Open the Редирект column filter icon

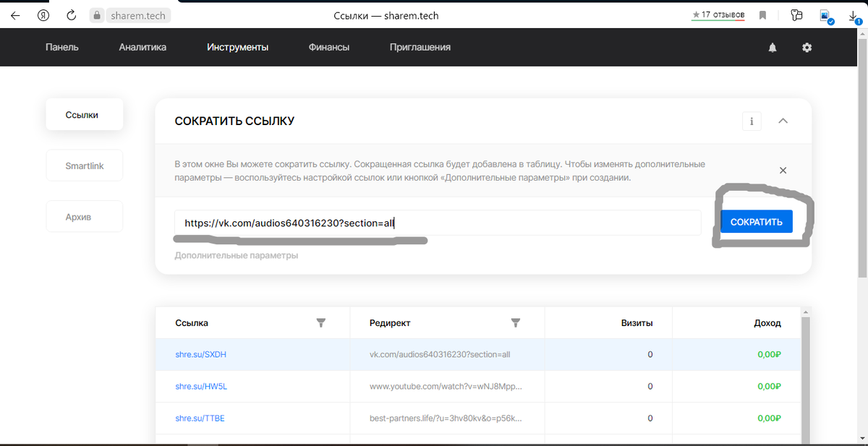tap(516, 323)
